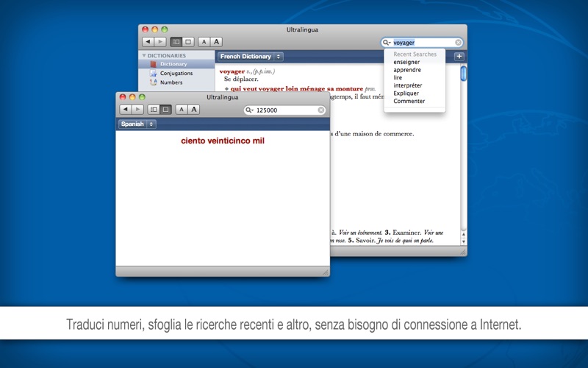Collapse the DICTIONARIES sidebar section
Image resolution: width=588 pixels, height=368 pixels.
pyautogui.click(x=143, y=56)
